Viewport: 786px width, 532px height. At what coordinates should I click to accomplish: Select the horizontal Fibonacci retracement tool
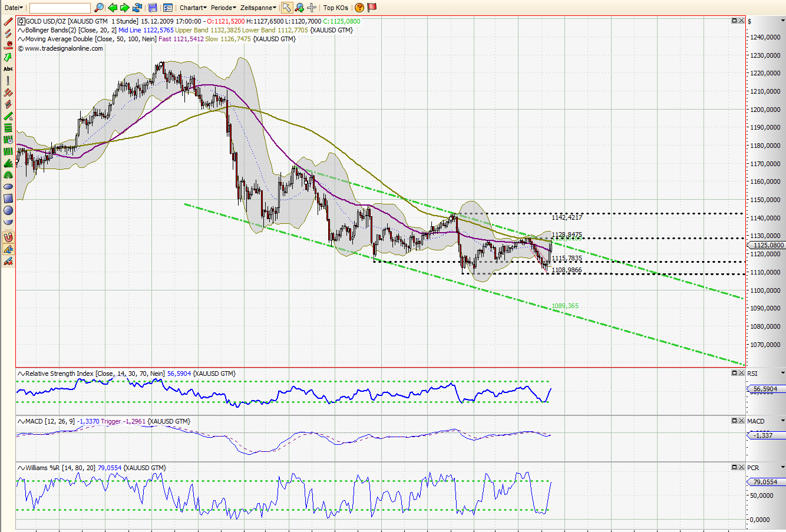tap(8, 128)
